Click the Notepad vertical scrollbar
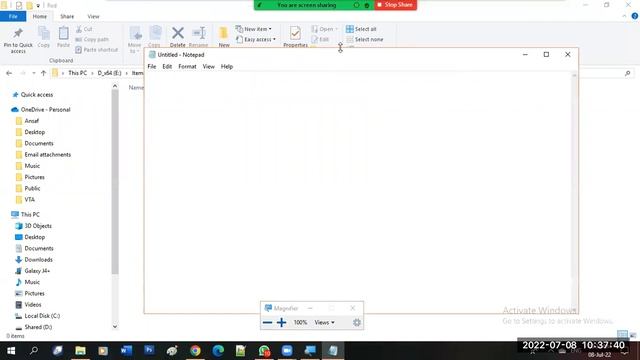 (574, 192)
